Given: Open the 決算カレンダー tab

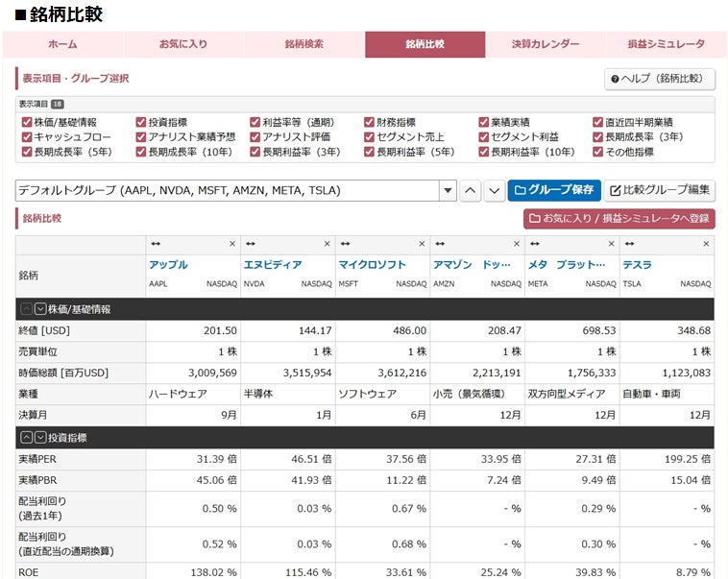Looking at the screenshot, I should pos(546,44).
